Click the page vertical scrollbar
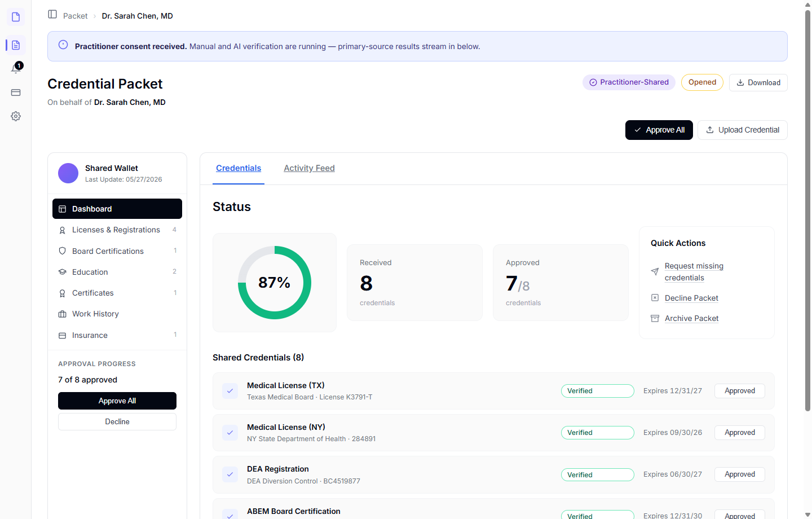The image size is (812, 519). (x=807, y=211)
